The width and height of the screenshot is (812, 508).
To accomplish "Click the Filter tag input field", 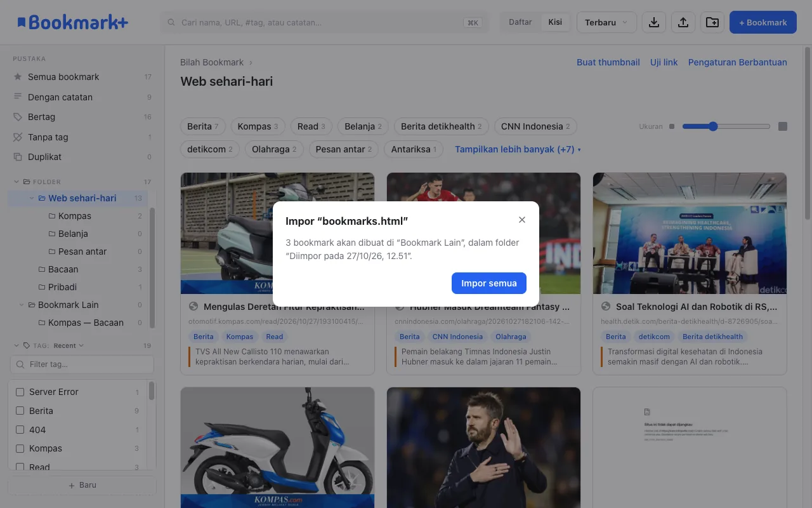I will click(82, 364).
